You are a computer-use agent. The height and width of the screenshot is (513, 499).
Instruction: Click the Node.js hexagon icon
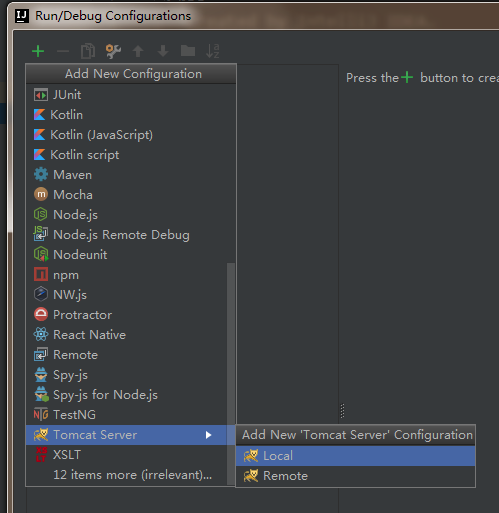[41, 214]
